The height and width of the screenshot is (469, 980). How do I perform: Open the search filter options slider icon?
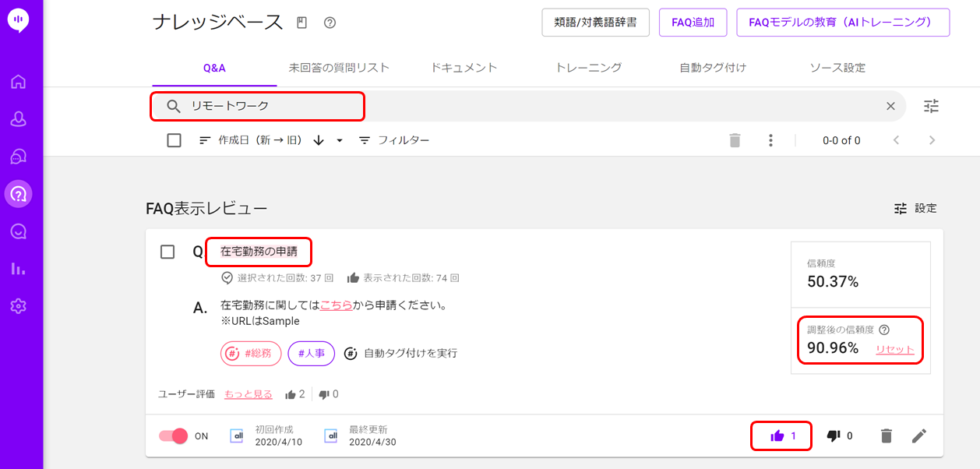(x=932, y=106)
